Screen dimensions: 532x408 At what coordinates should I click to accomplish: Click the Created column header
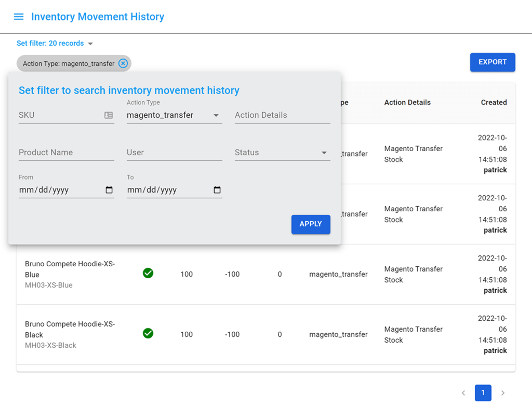click(x=494, y=102)
